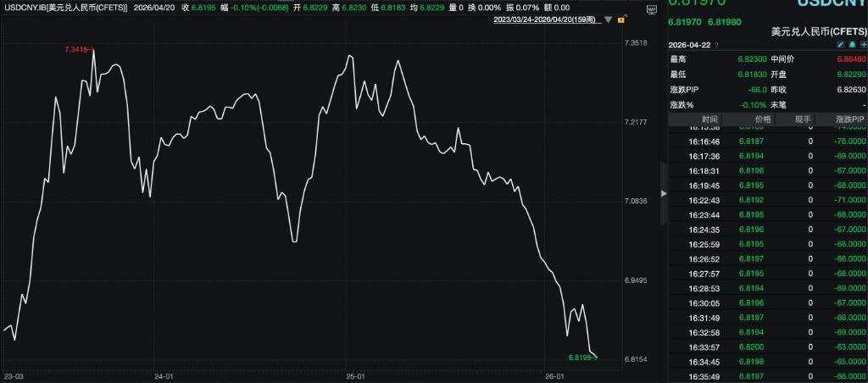
Task: Select the 时间 column header
Action: (709, 119)
